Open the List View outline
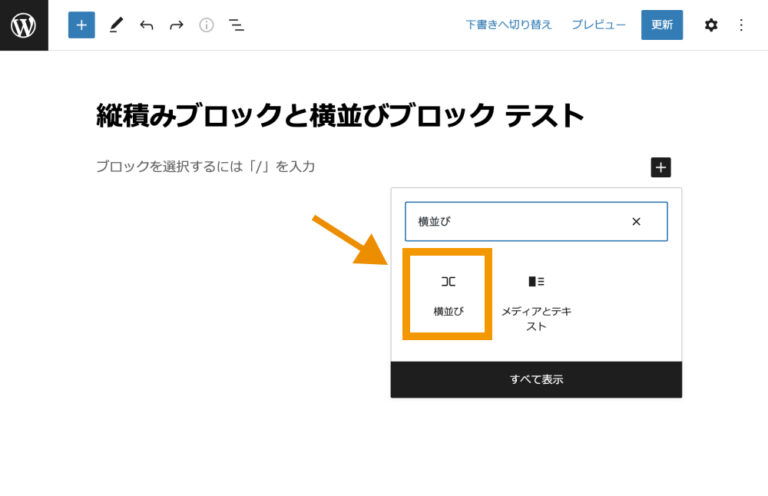The width and height of the screenshot is (768, 496). click(236, 25)
